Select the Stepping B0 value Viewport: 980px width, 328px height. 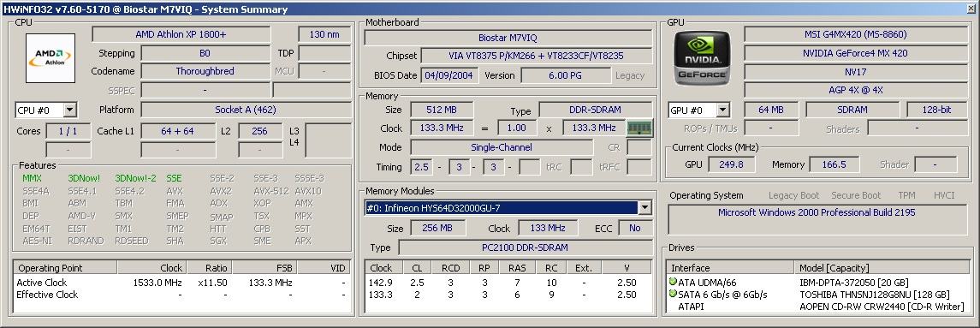[x=205, y=53]
